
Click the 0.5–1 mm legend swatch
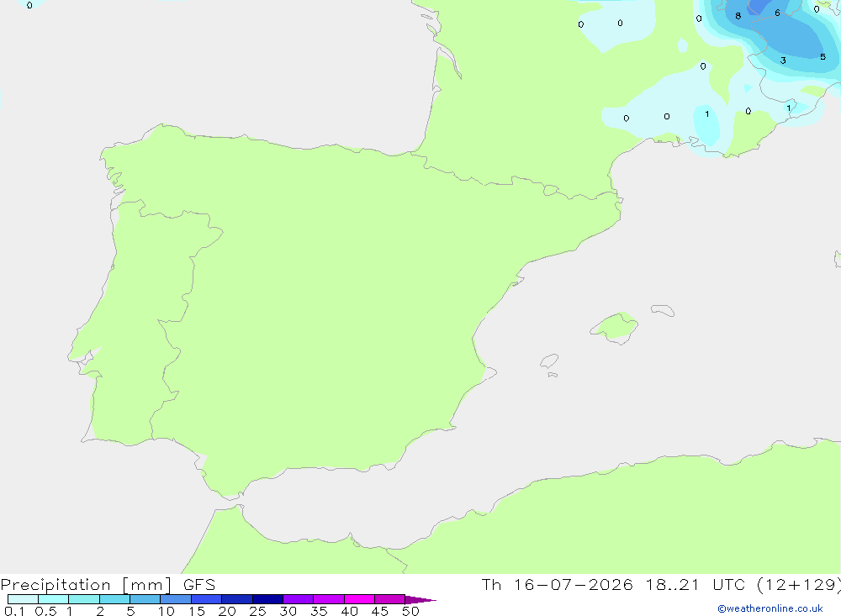tap(54, 599)
